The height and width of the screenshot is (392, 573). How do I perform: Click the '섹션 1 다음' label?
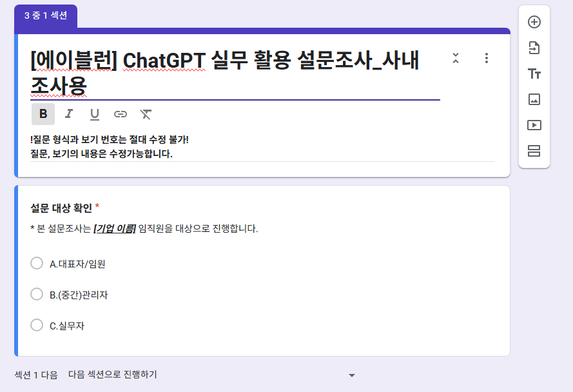pyautogui.click(x=36, y=375)
